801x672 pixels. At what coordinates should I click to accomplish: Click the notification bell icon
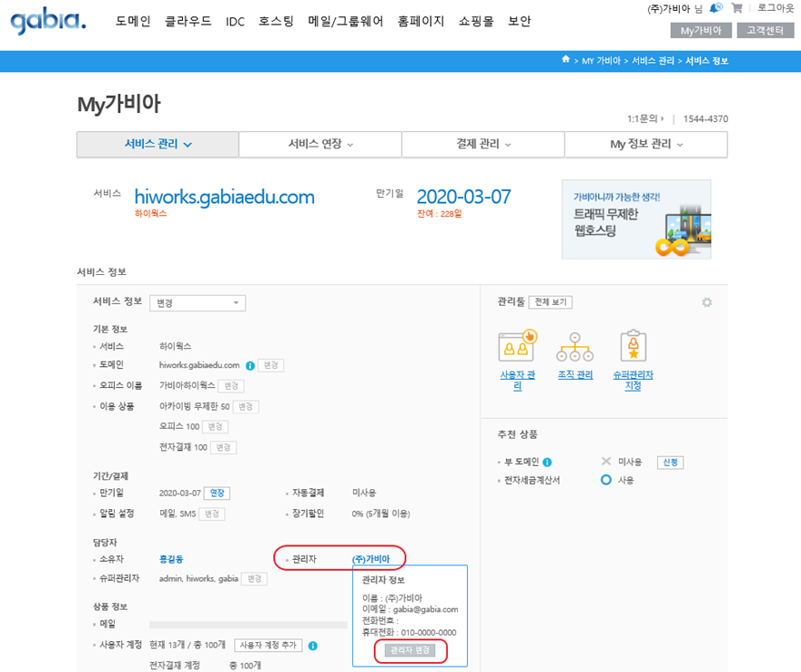point(716,8)
